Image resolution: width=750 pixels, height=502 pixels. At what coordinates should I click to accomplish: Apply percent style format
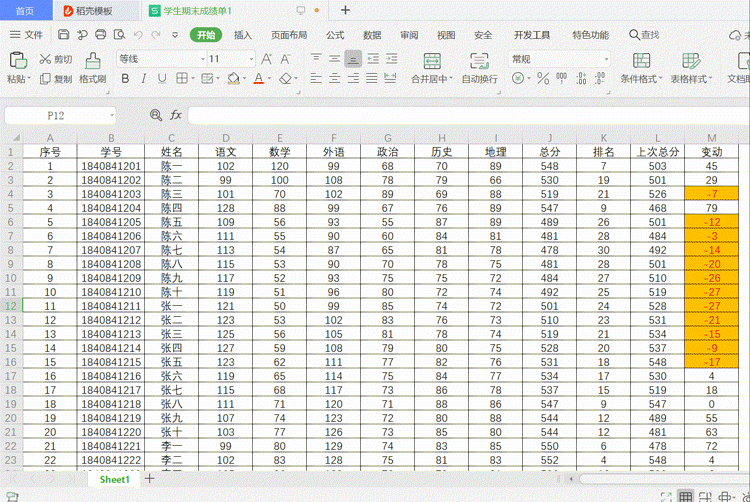pos(543,78)
